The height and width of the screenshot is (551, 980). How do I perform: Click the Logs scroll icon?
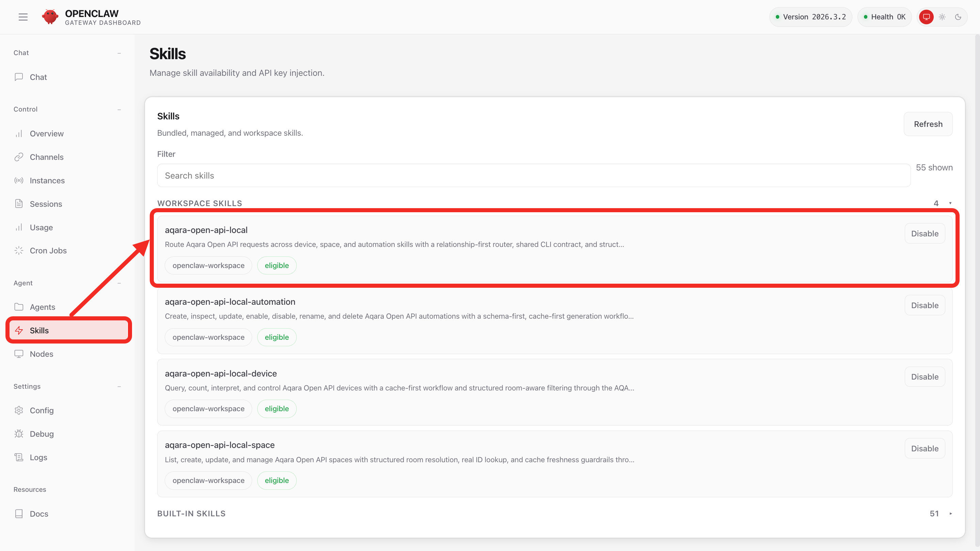click(19, 457)
